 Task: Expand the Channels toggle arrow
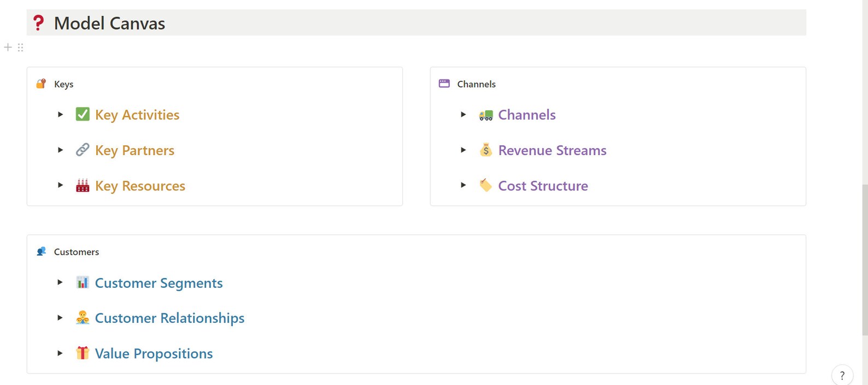[x=463, y=114]
